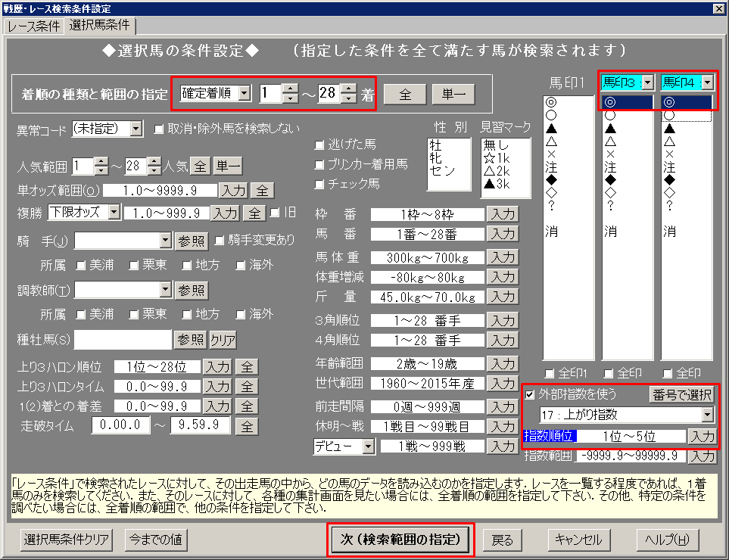The image size is (729, 560).
Task: Increase the 人気範囲 lower value spinner
Action: pyautogui.click(x=101, y=162)
